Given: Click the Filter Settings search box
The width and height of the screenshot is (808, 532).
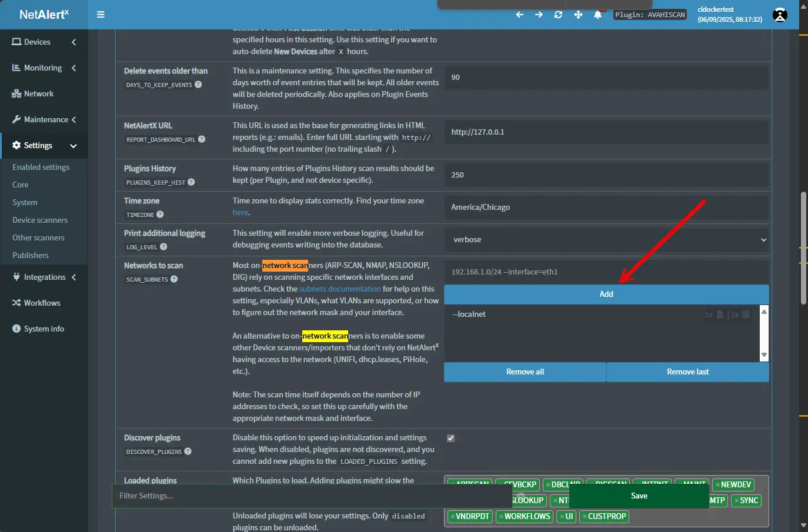Looking at the screenshot, I should (312, 496).
